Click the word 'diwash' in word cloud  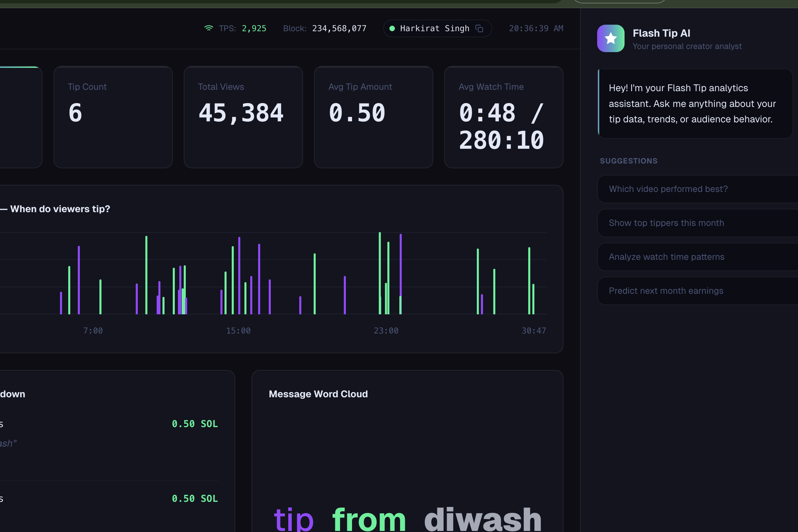click(x=482, y=520)
